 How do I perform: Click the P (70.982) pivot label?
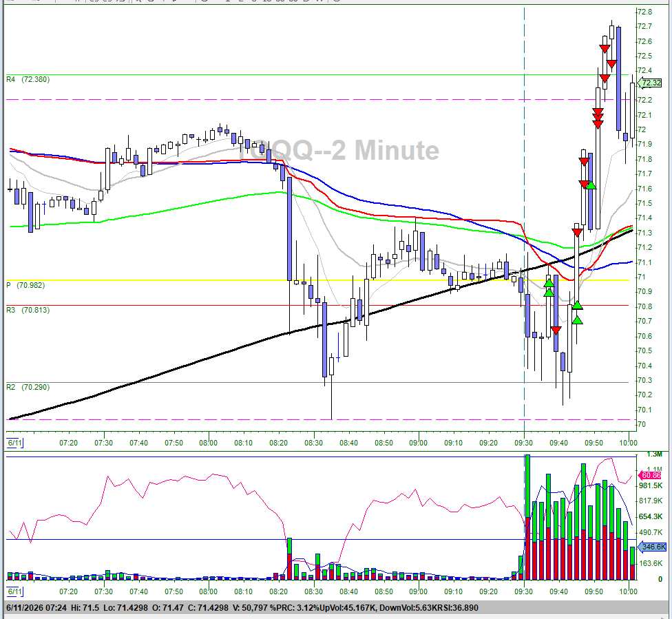(x=25, y=285)
